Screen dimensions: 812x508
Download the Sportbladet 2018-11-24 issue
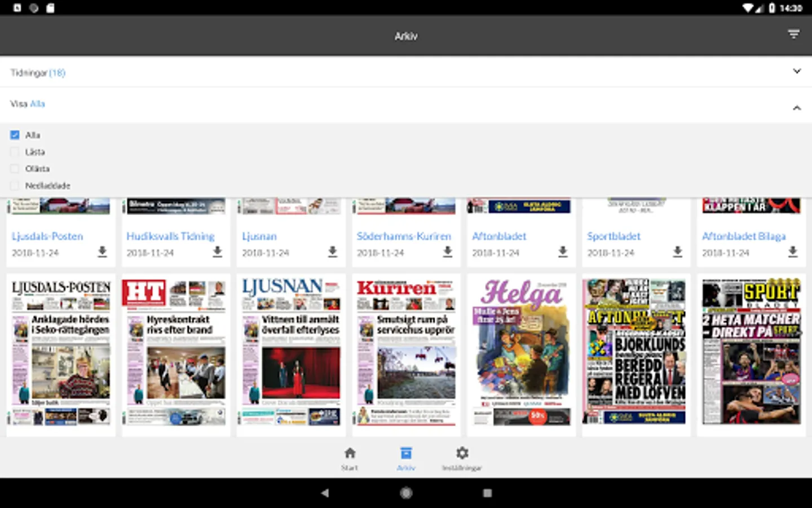click(678, 251)
